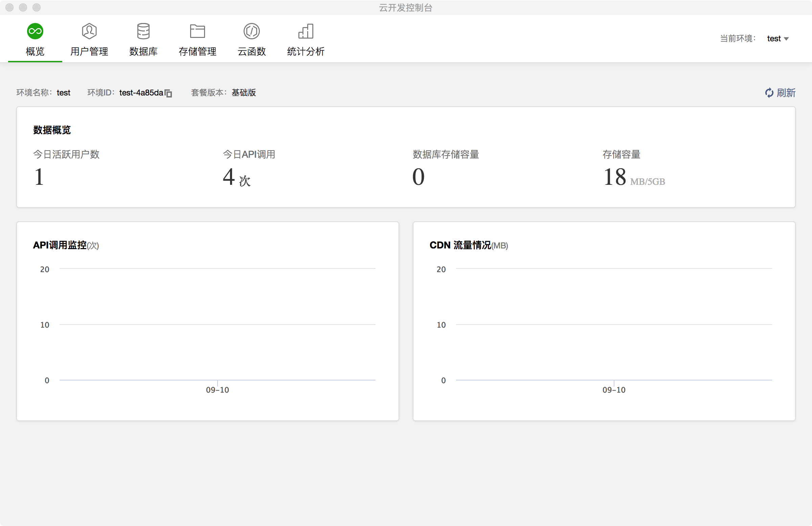Open the Statistics Analysis bar-chart icon
Viewport: 812px width, 526px height.
(306, 31)
